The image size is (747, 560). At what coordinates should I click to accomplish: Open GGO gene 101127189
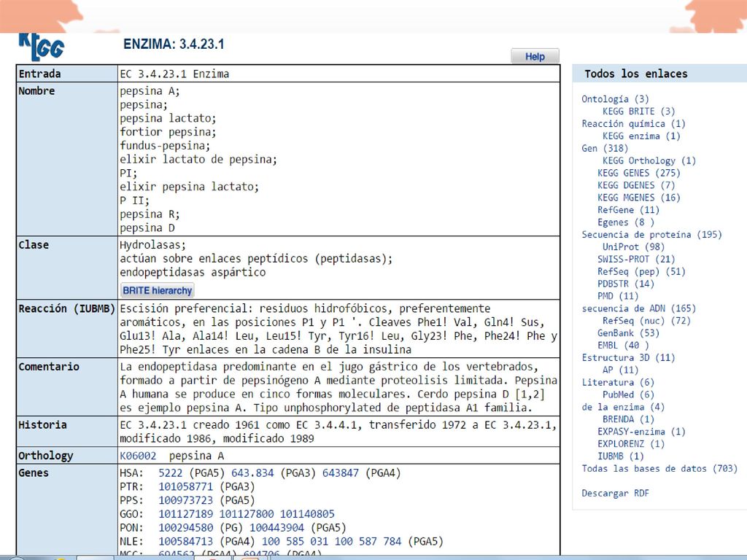coord(186,514)
